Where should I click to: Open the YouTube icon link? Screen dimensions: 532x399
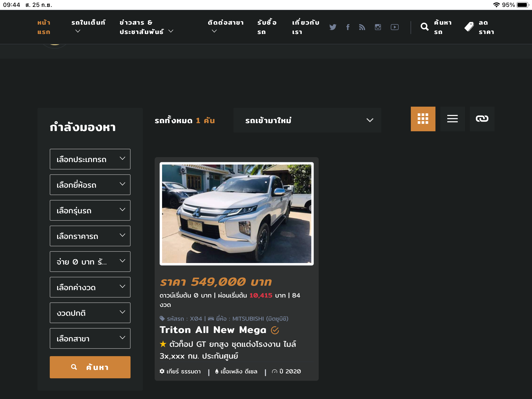395,27
